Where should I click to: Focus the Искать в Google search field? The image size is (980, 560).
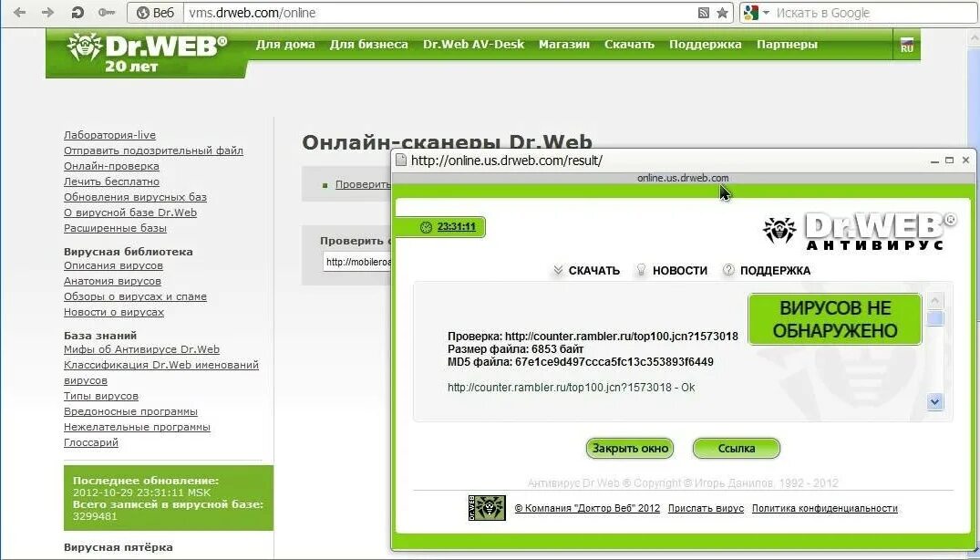click(x=875, y=13)
